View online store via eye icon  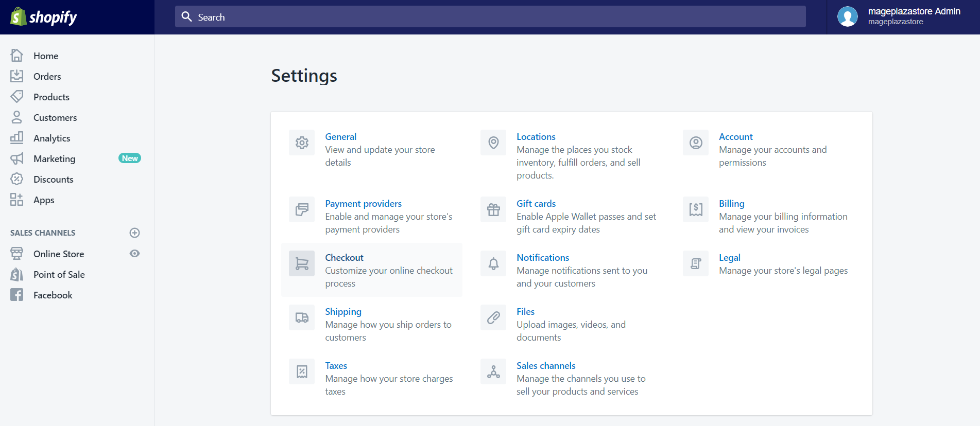click(x=134, y=254)
